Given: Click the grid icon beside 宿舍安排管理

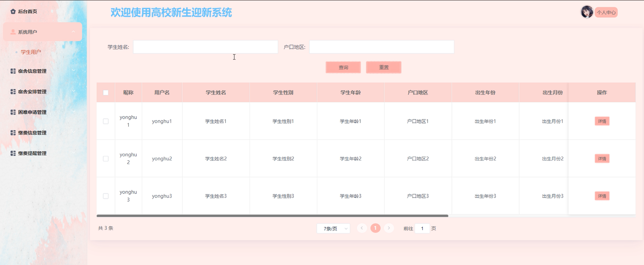Looking at the screenshot, I should click(13, 92).
